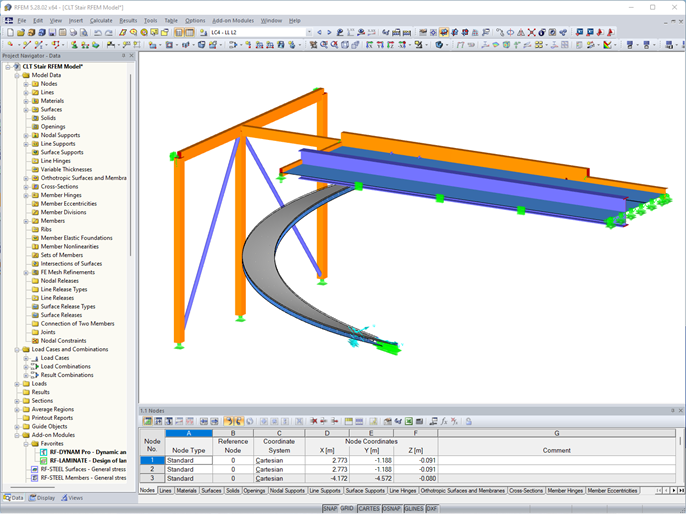The height and width of the screenshot is (514, 686).
Task: Toggle the project navigator display icon
Action: pyautogui.click(x=179, y=32)
